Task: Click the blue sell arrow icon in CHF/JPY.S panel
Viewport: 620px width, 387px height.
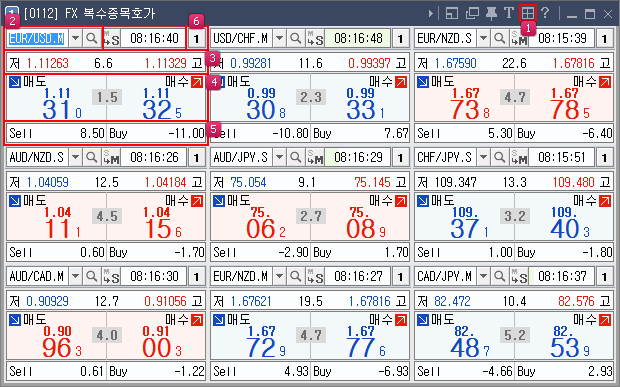Action: tap(423, 201)
